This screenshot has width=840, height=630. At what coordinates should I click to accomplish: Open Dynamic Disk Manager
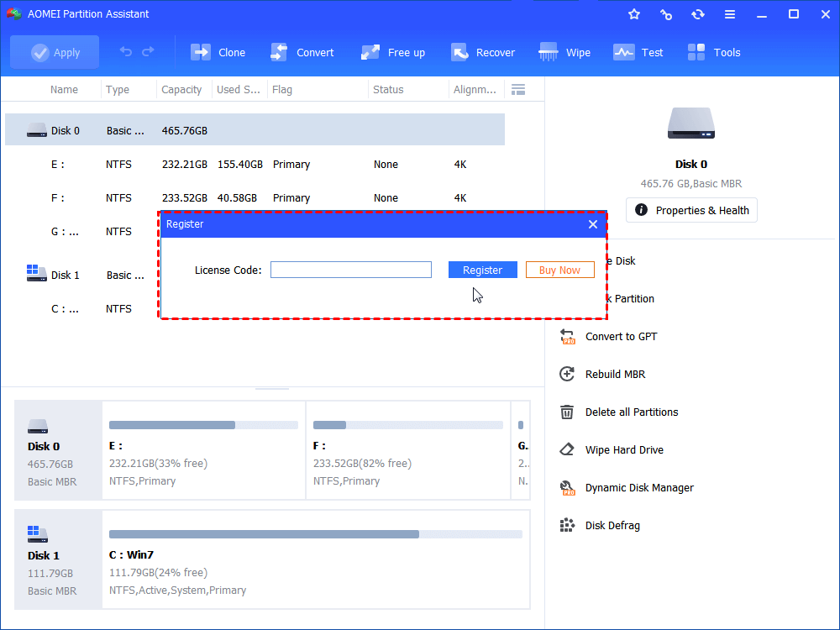(x=639, y=487)
